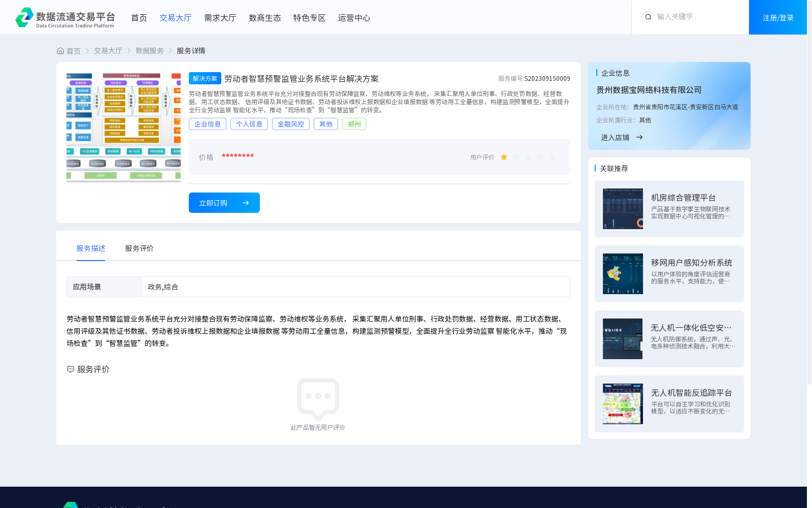Focus the 输入关键字 search field
The width and height of the screenshot is (812, 508).
pyautogui.click(x=698, y=17)
